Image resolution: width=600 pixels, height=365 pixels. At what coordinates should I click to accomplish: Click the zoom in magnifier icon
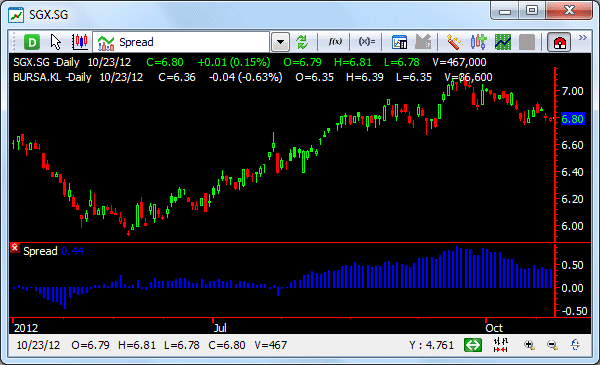(529, 345)
